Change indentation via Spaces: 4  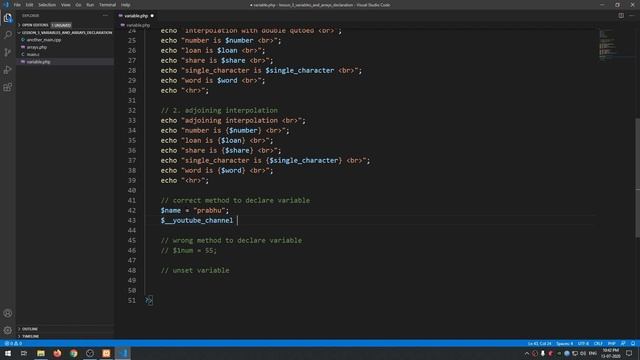click(564, 344)
